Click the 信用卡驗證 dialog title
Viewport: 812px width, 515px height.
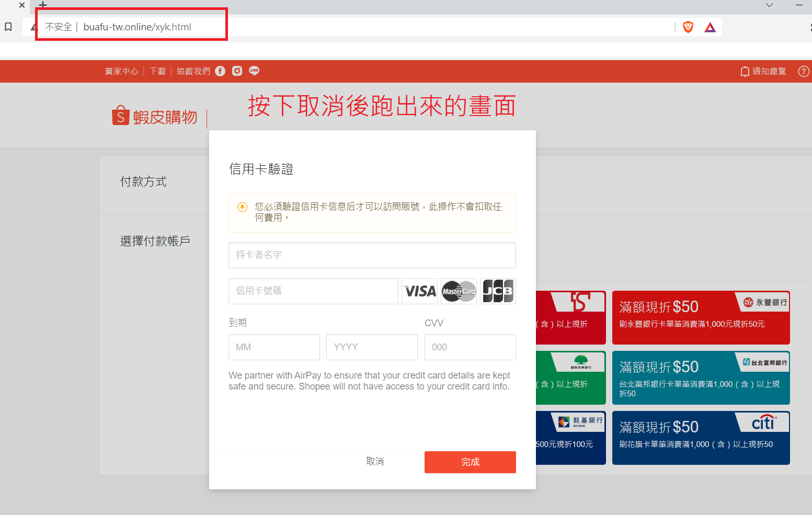[x=261, y=169]
